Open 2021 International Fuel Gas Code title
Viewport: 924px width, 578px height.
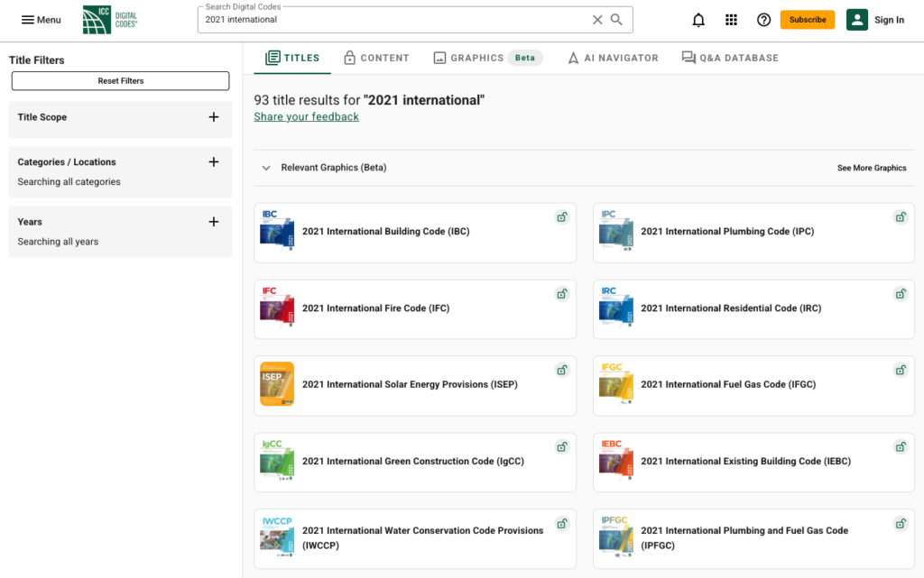click(728, 384)
